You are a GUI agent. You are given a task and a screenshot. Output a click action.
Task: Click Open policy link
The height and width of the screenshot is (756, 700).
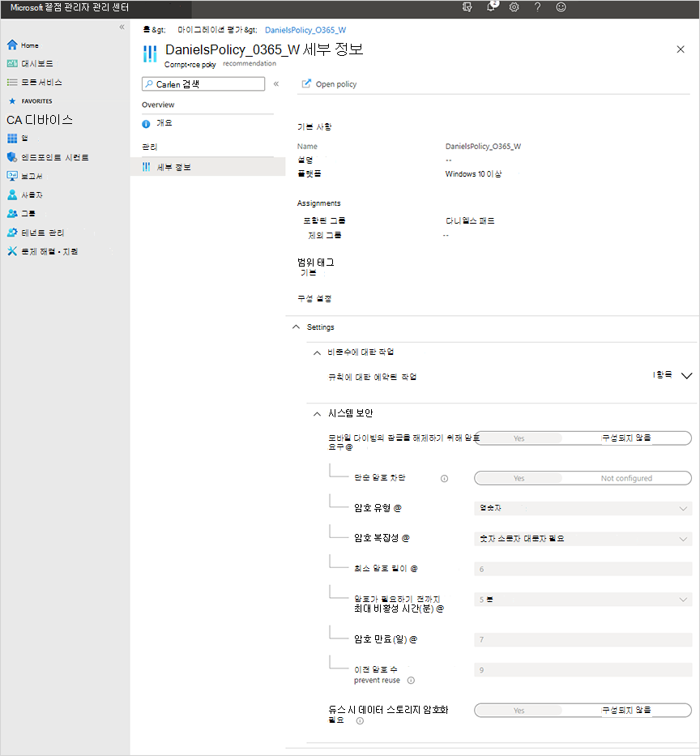click(x=336, y=84)
